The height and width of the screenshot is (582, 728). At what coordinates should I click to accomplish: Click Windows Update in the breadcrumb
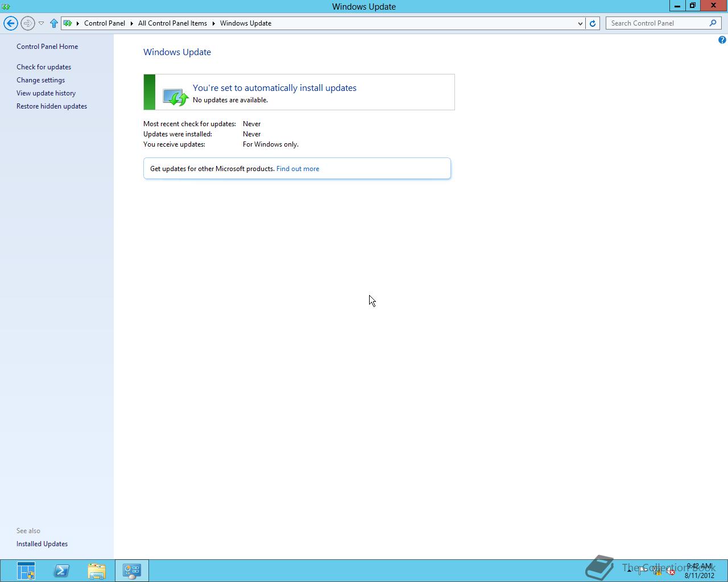pyautogui.click(x=246, y=23)
